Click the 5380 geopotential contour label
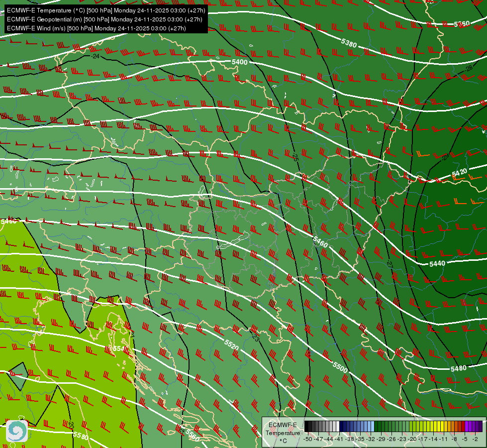This screenshot has height=448, width=487. coord(349,43)
